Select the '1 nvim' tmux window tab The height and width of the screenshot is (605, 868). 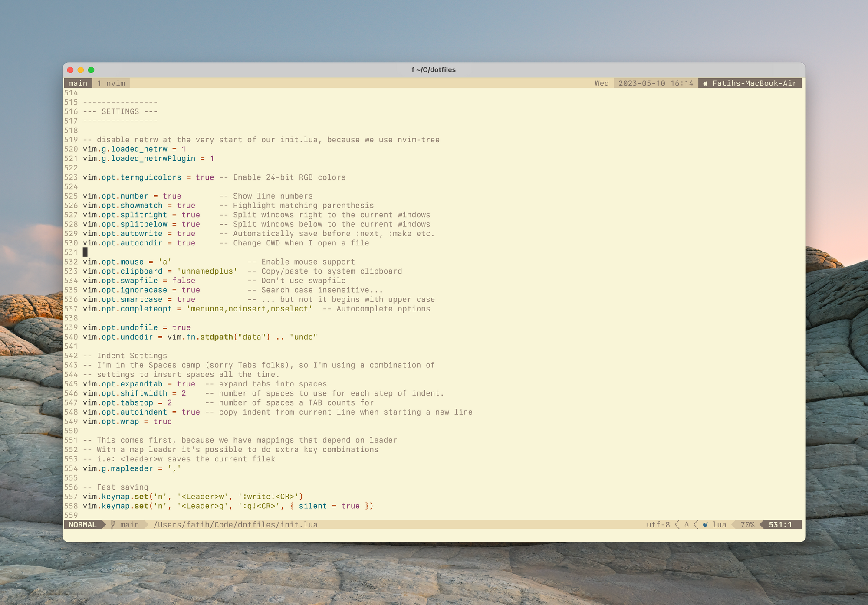(x=111, y=83)
